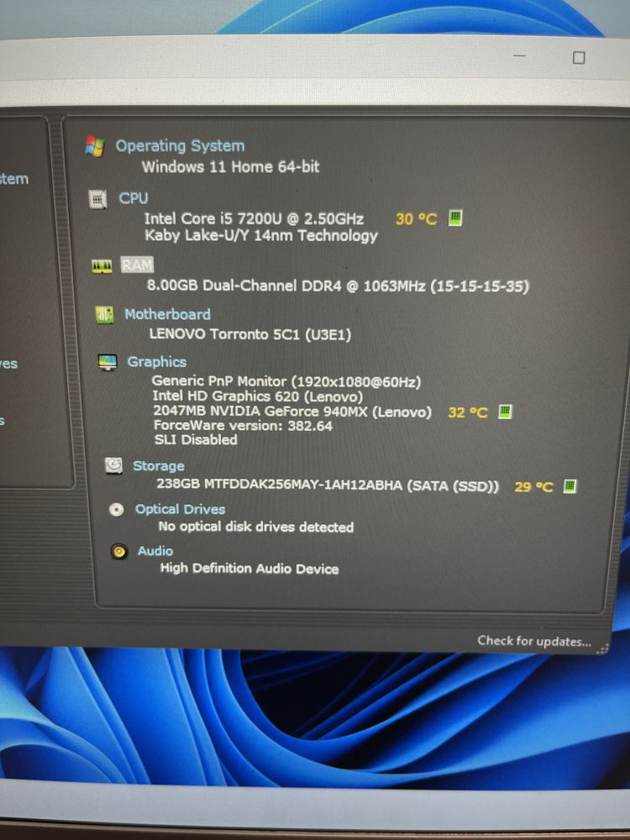Select the 'ForceWare version: 382.64' line
This screenshot has height=840, width=630.
click(x=244, y=426)
